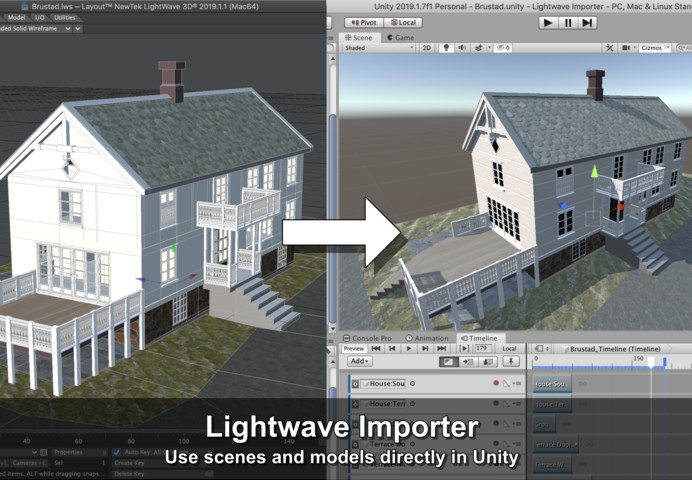Click the House:Ter track animation icon

355,404
